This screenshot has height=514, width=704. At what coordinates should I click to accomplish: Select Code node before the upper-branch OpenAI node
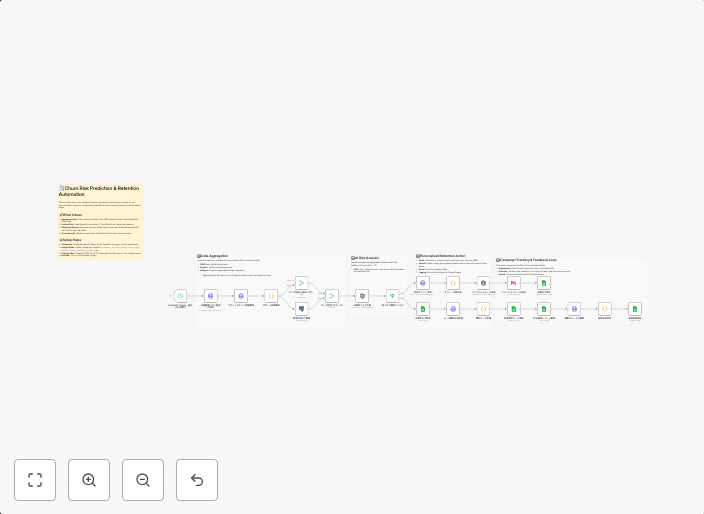(453, 283)
